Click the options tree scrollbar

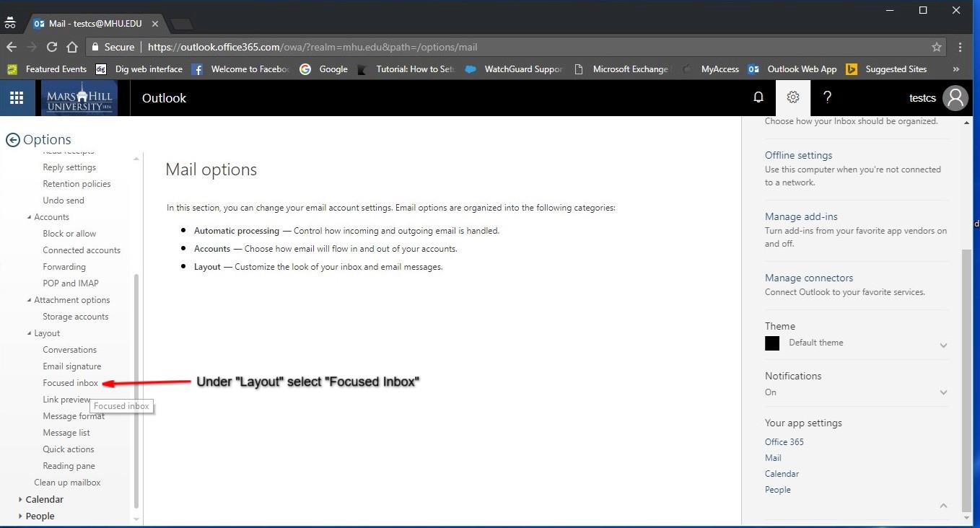pyautogui.click(x=136, y=392)
